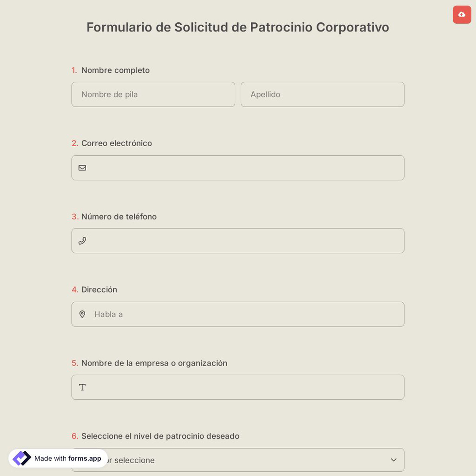Click the Correo electrónico input box

pyautogui.click(x=238, y=168)
